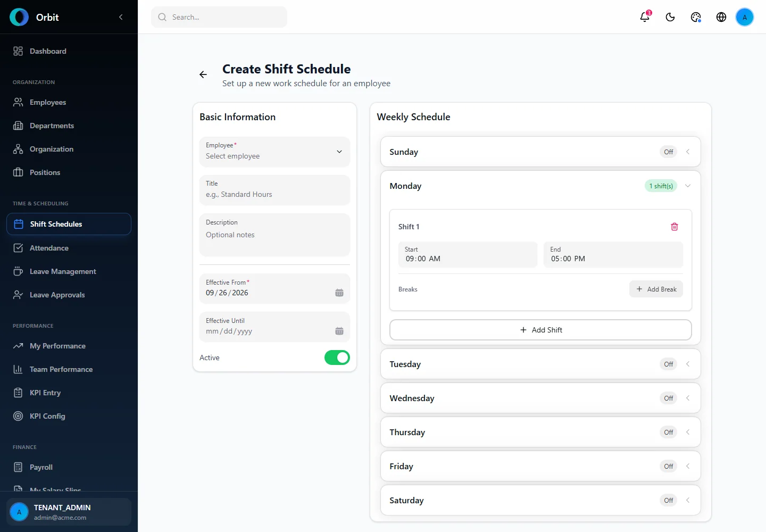Image resolution: width=766 pixels, height=532 pixels.
Task: Click the KPI Config target icon
Action: click(18, 416)
